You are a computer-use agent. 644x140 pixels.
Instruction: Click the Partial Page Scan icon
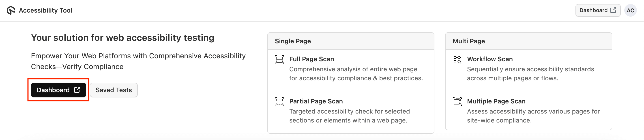click(x=279, y=102)
